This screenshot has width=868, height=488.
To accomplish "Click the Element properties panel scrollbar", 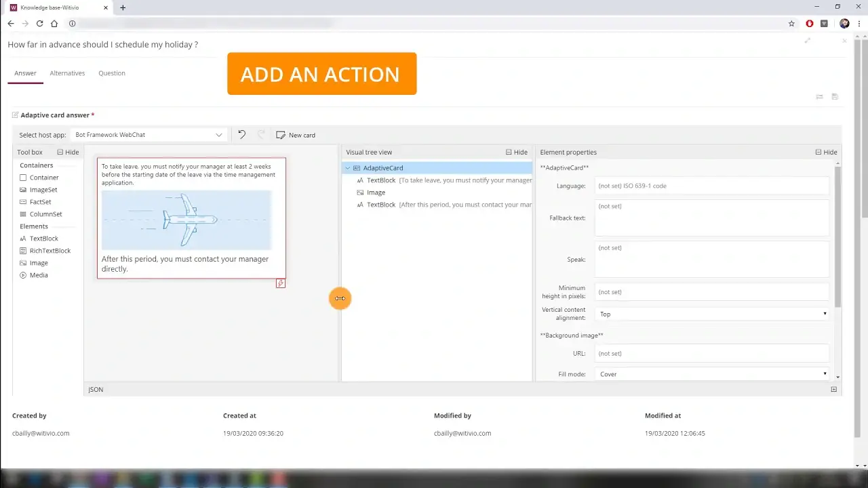I will [x=838, y=236].
